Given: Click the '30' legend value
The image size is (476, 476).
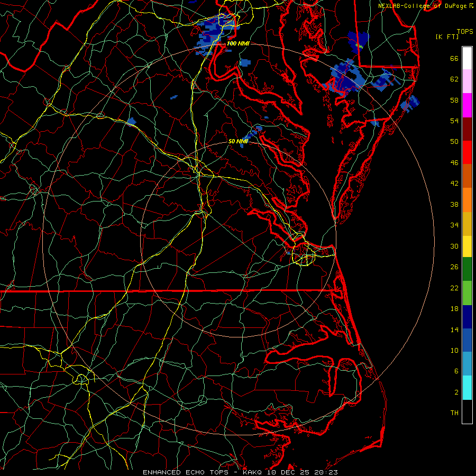Looking at the screenshot, I should tap(454, 246).
